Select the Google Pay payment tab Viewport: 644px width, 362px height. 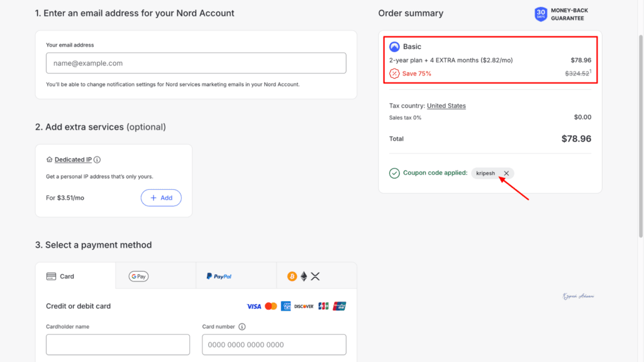(x=156, y=276)
